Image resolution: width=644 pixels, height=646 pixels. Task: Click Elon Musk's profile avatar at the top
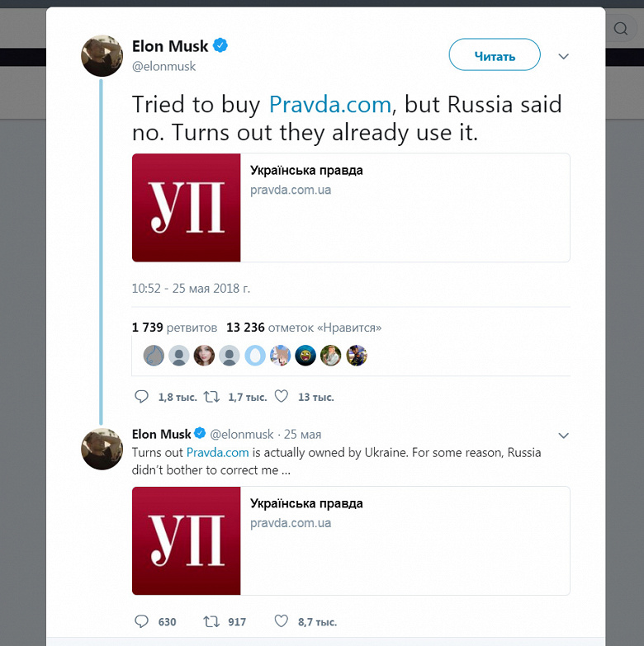click(x=102, y=56)
